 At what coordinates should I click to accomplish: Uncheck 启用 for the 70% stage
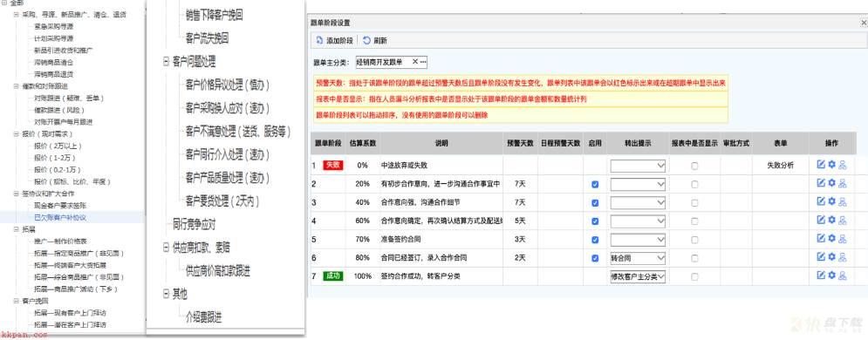click(x=595, y=240)
